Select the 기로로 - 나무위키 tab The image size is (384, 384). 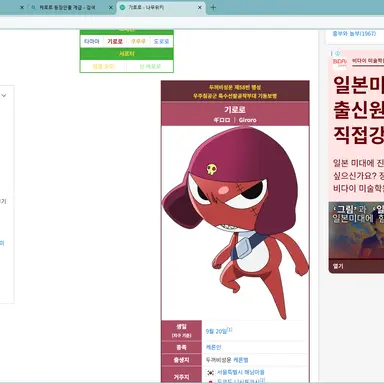click(146, 7)
